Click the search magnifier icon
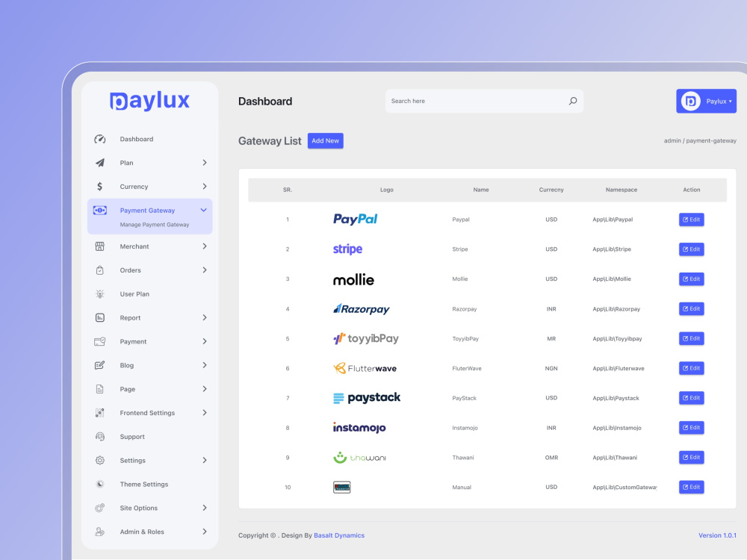747x560 pixels. tap(573, 101)
